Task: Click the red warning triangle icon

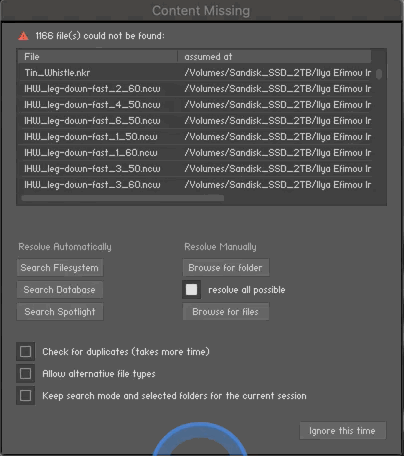Action: coord(23,36)
